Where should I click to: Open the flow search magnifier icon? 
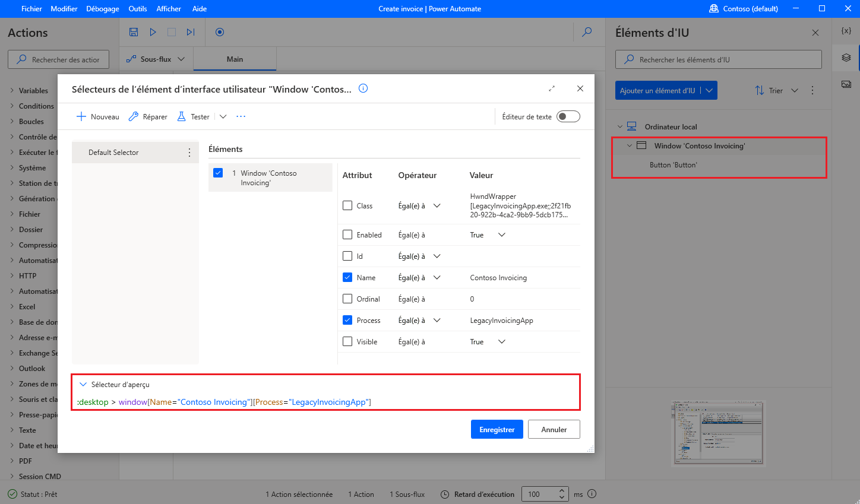coord(587,32)
